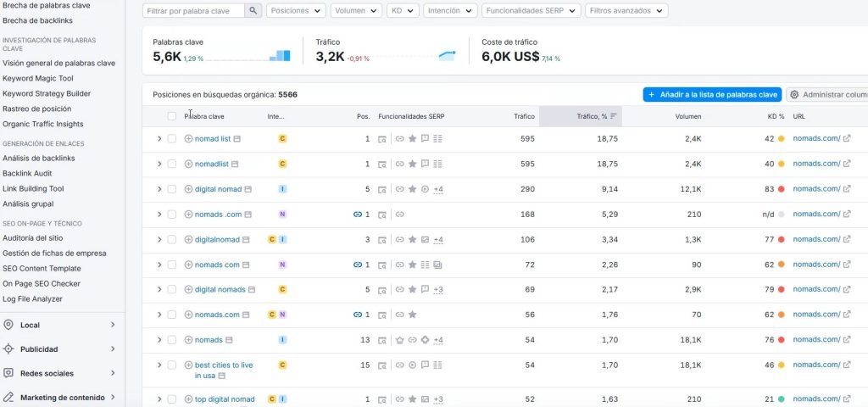Screen dimensions: 868x407
Task: Click Añadir a la lista de palabras clave
Action: point(712,95)
